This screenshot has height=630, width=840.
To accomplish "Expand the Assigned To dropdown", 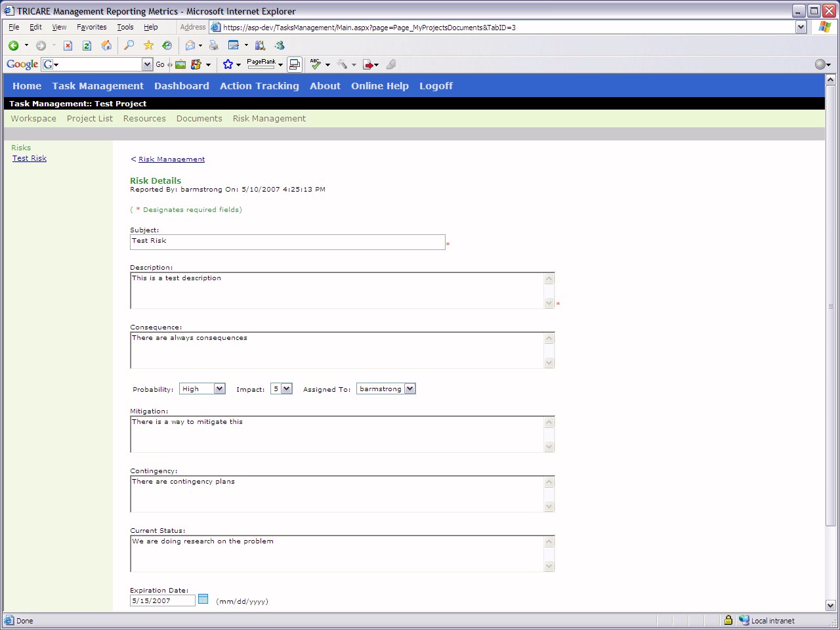I will pyautogui.click(x=409, y=389).
